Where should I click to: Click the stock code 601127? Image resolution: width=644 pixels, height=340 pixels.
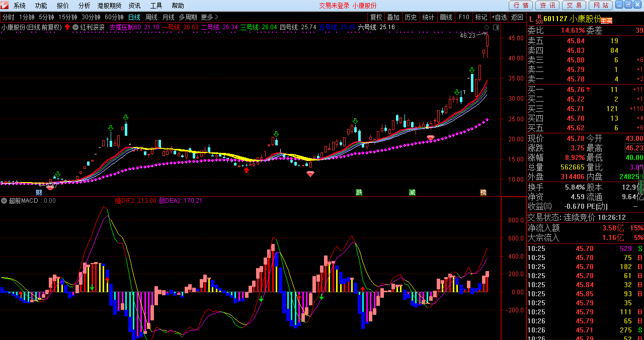pos(556,19)
